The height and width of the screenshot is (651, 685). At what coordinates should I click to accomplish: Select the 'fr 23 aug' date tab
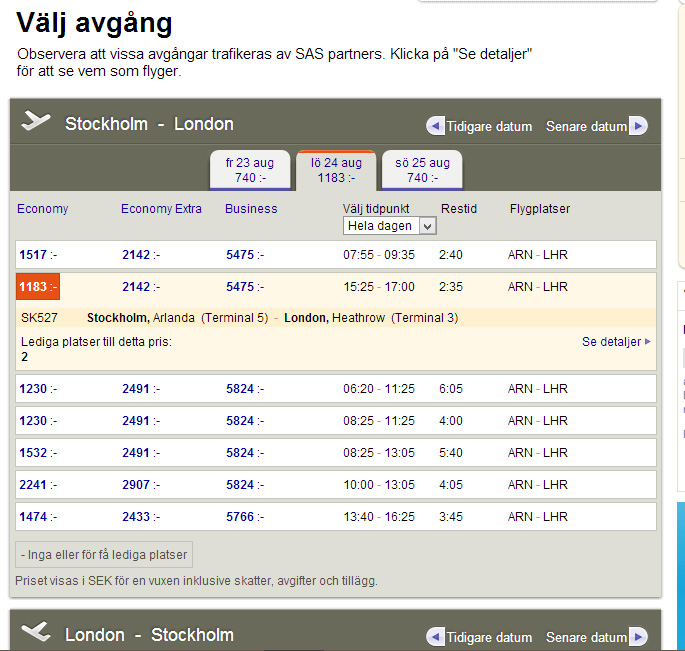250,170
